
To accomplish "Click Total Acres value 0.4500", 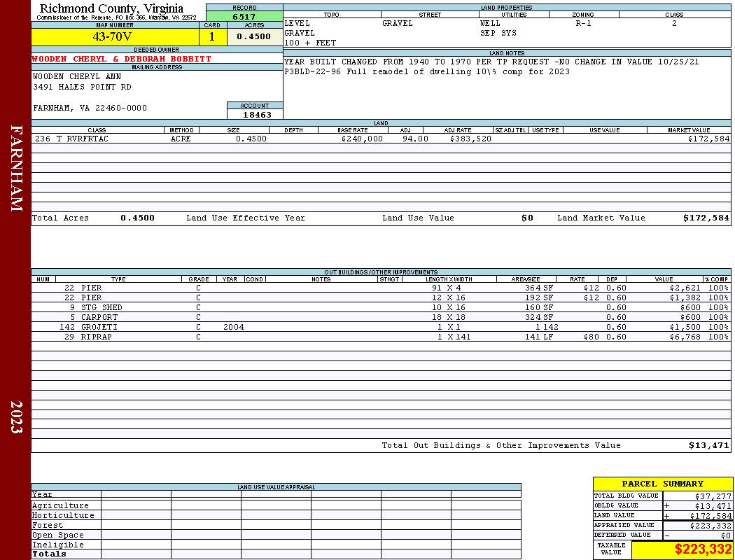I will point(137,218).
